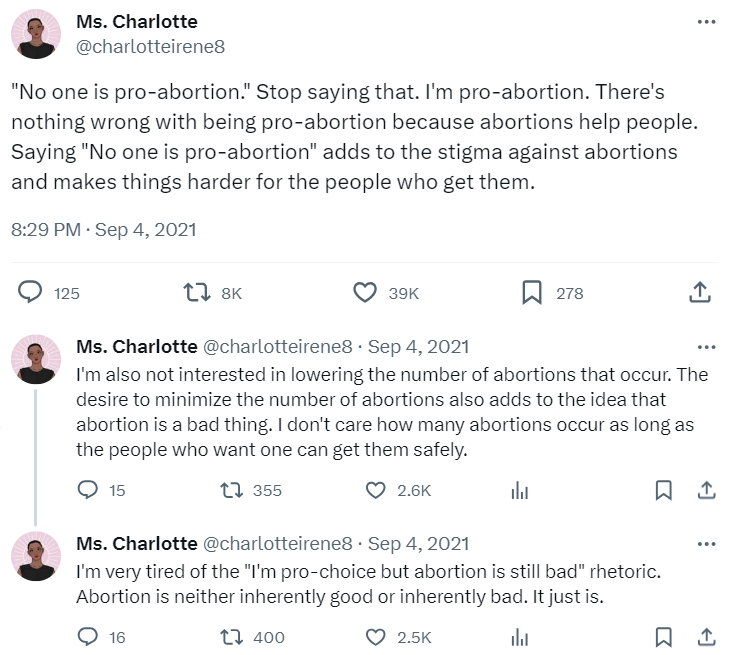Reply to second tweet with 15 replies
Screen dimensions: 734x655
pos(88,490)
